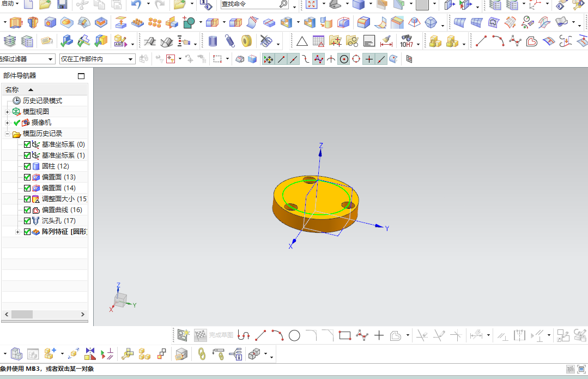Create a new file with blank page icon
Screen dimensions: 588x379
pyautogui.click(x=28, y=4)
